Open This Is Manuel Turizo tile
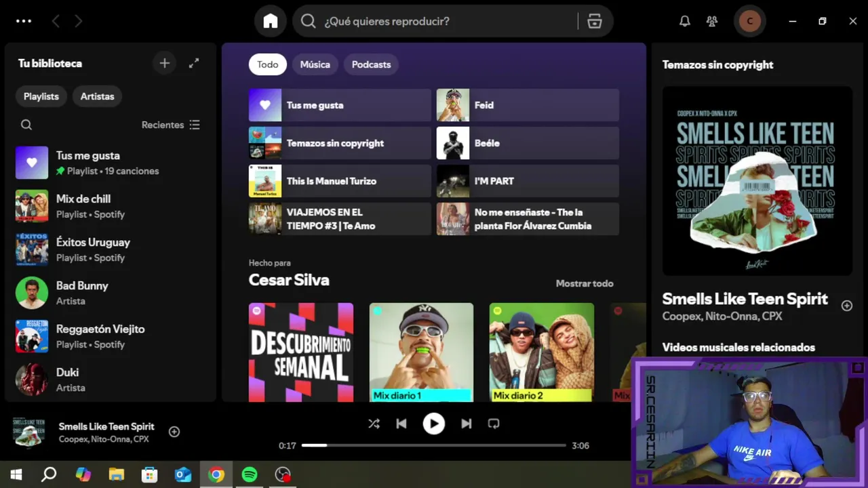This screenshot has height=488, width=868. point(340,181)
